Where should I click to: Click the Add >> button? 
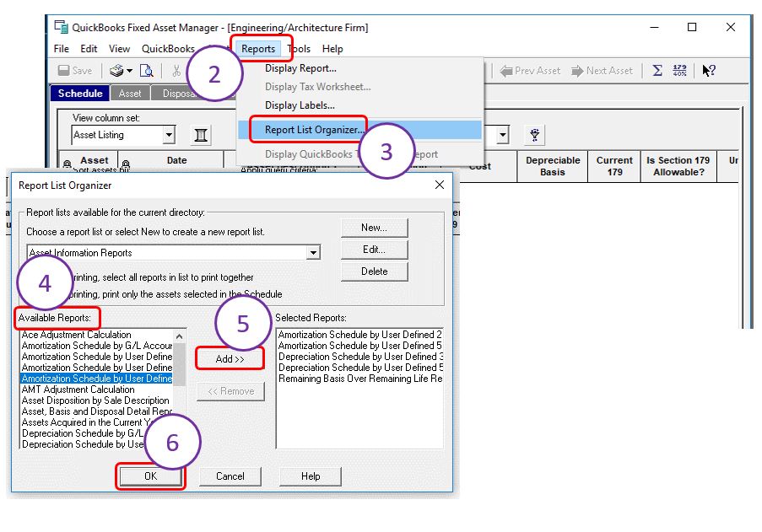[230, 359]
